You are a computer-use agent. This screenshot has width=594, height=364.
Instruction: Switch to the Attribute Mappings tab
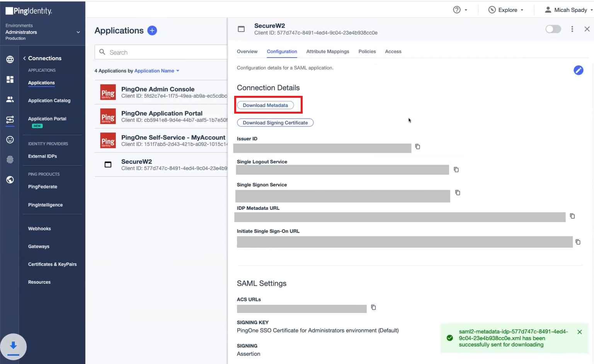tap(327, 51)
